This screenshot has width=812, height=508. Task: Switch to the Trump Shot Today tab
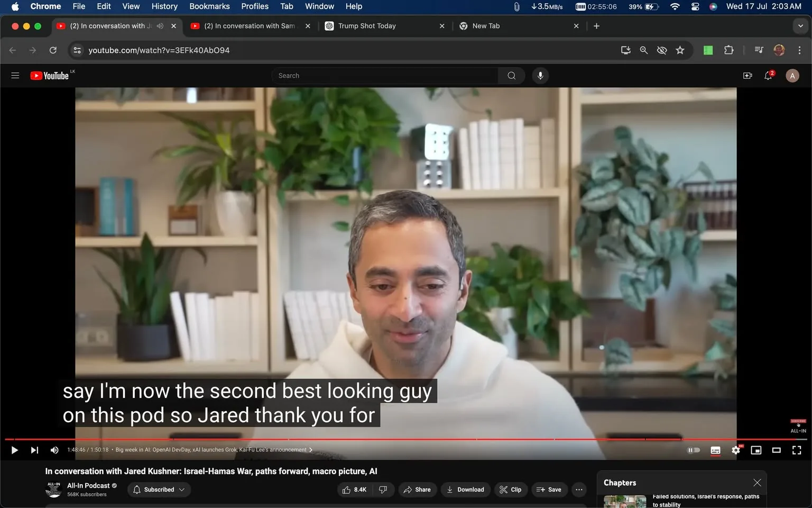tap(367, 25)
